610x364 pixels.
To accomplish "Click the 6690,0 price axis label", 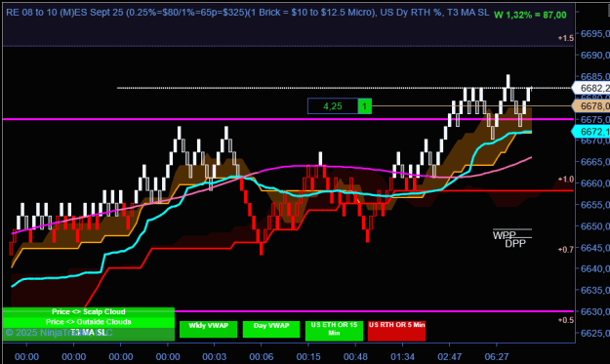I will tap(595, 56).
